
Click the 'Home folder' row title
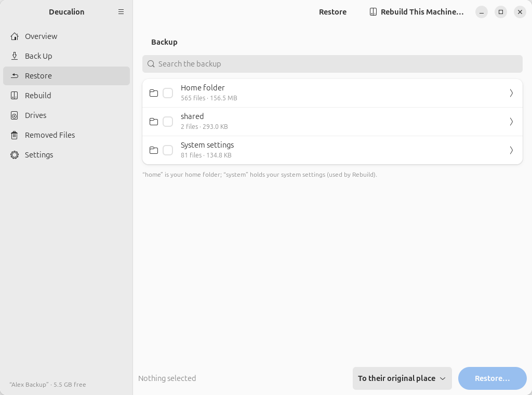[203, 88]
